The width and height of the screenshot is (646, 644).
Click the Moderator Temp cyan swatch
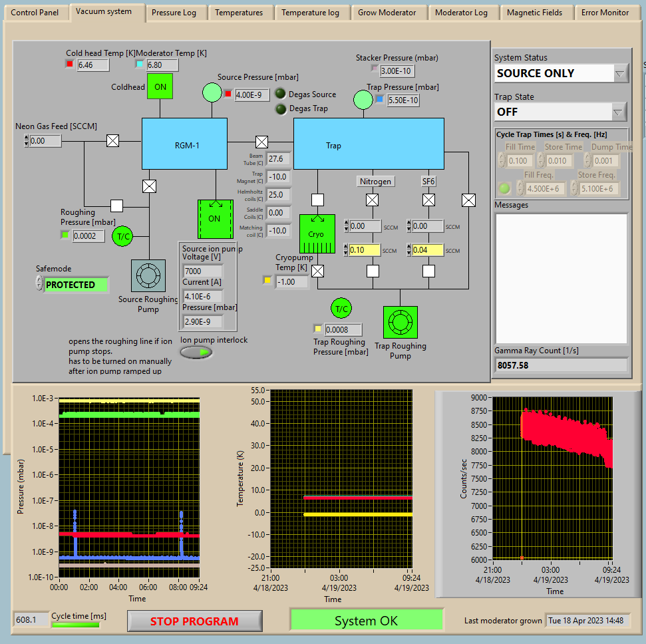click(x=140, y=64)
